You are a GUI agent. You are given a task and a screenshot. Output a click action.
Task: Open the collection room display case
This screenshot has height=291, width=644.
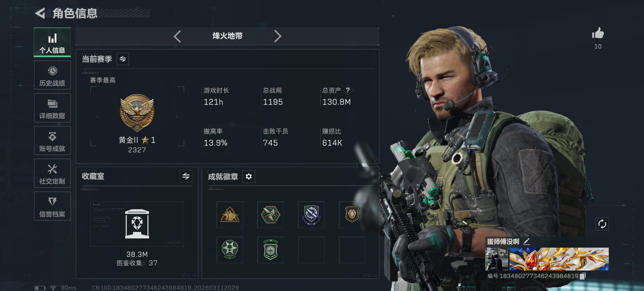point(137,224)
